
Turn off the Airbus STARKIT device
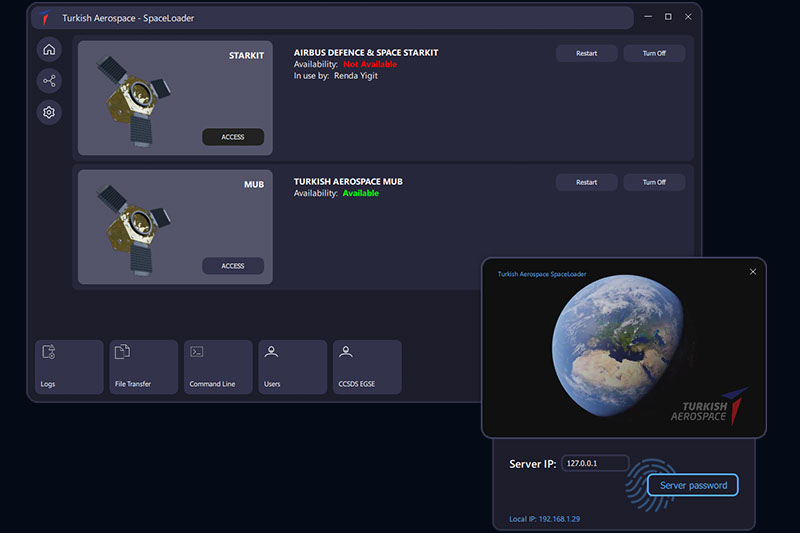tap(654, 53)
